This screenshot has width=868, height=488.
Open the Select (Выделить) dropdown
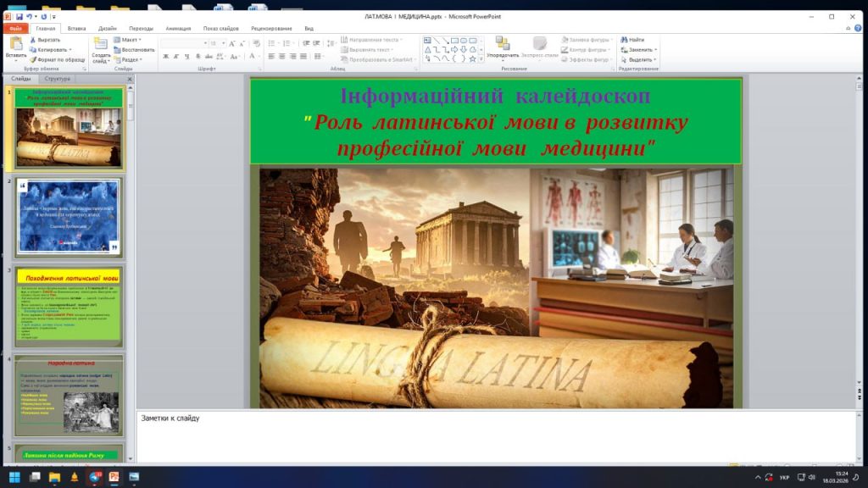click(639, 59)
